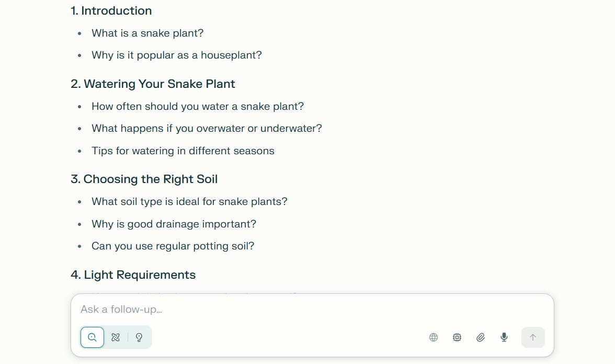615x364 pixels.
Task: Attach a file using the paperclip
Action: [481, 337]
